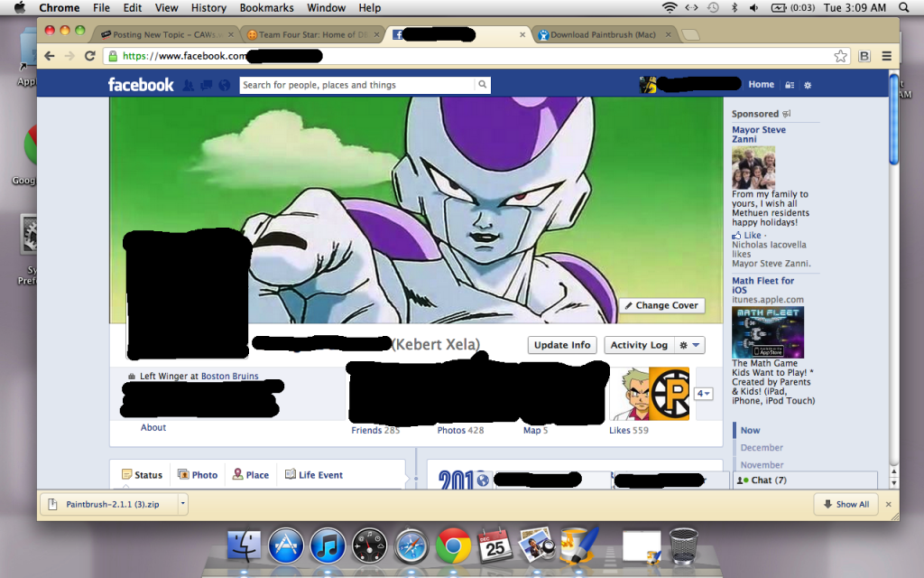Open the battery status menu
Image resolution: width=924 pixels, height=578 pixels.
[792, 7]
